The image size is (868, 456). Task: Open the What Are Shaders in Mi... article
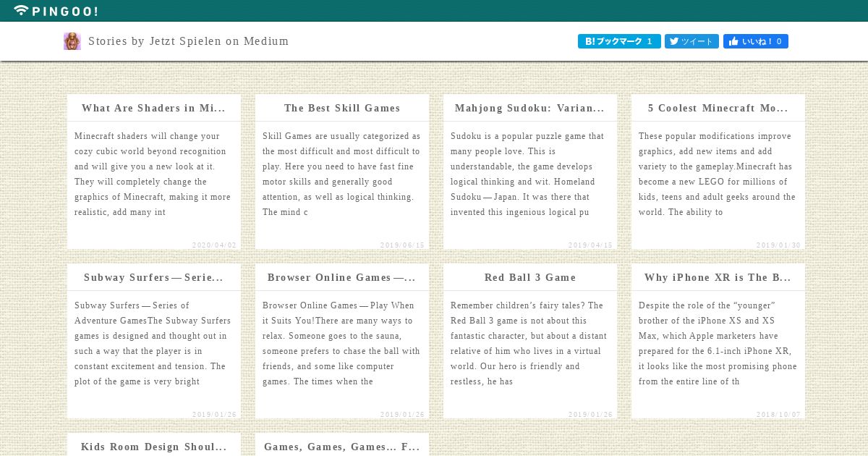pos(154,108)
